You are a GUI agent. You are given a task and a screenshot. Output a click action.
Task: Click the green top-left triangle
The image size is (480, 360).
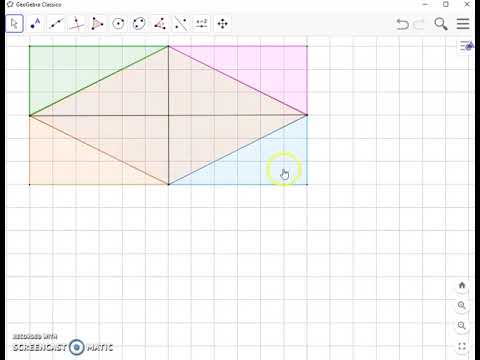[x=75, y=69]
